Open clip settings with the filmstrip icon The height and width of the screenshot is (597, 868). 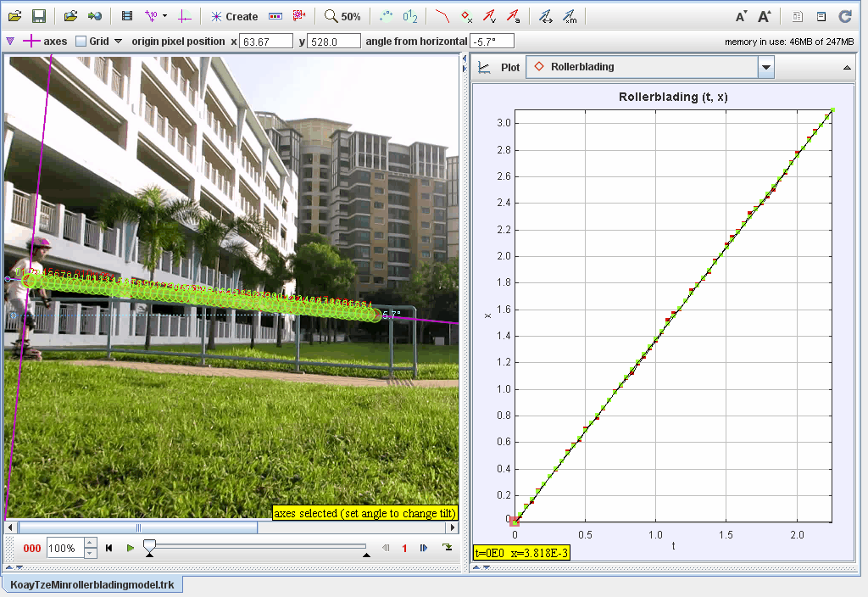click(127, 16)
